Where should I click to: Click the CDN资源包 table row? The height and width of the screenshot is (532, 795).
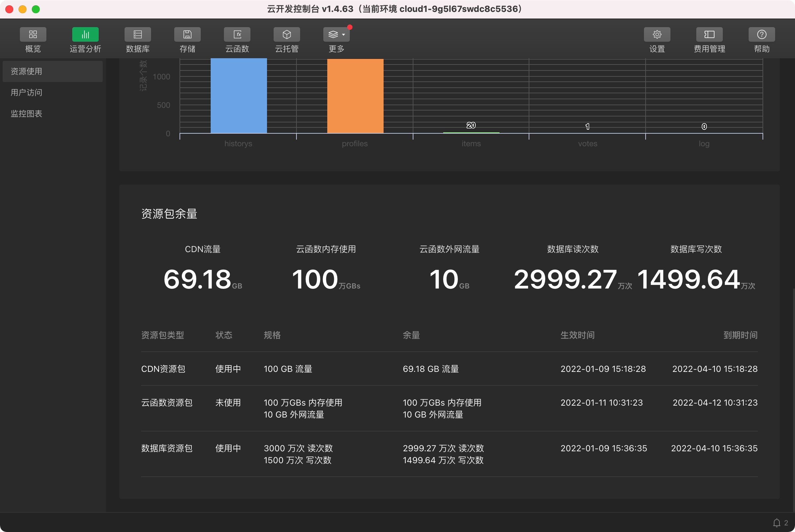click(449, 369)
